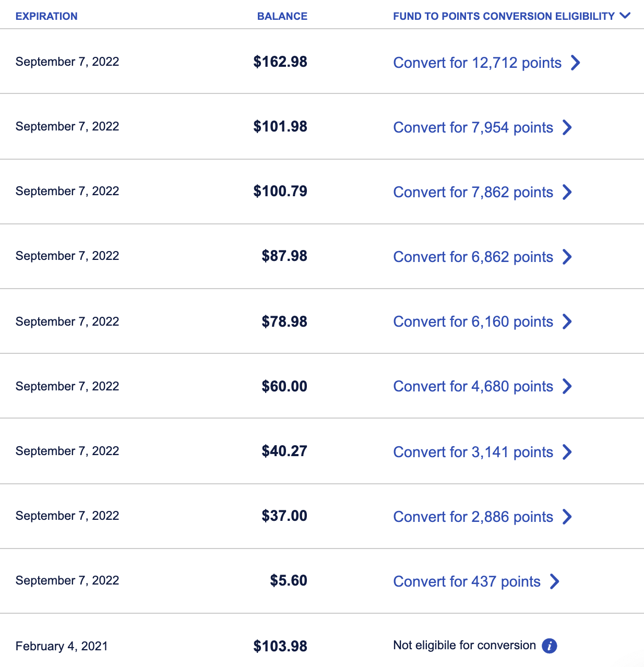This screenshot has height=667, width=644.
Task: Convert $162.98 fund for 12,712 points
Action: point(477,63)
